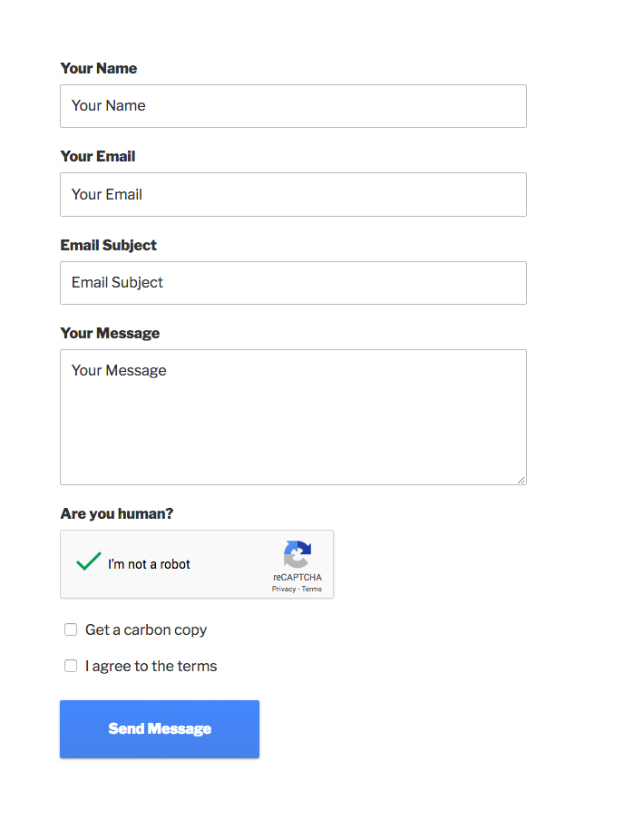Viewport: 644px width, 829px height.
Task: Click the 'I agree to the terms' label text
Action: coord(151,666)
